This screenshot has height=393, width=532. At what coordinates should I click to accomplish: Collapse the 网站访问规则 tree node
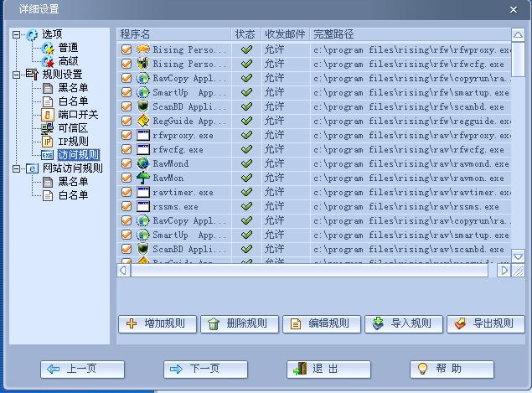tap(16, 168)
